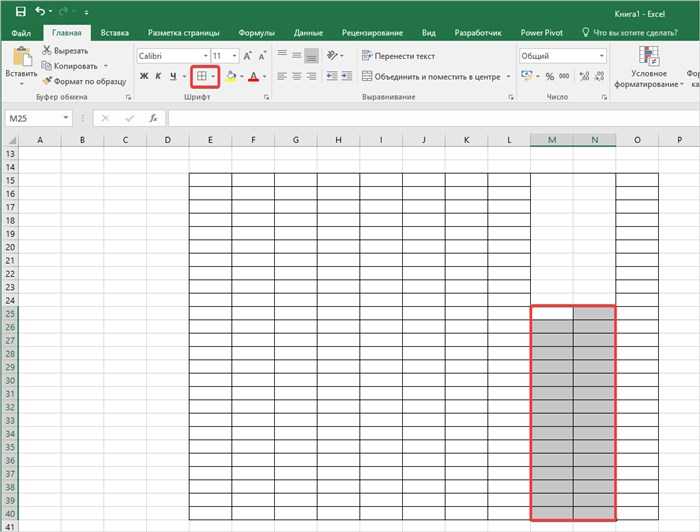Open the Name Box dropdown showing M25
700x532 pixels.
(x=66, y=118)
